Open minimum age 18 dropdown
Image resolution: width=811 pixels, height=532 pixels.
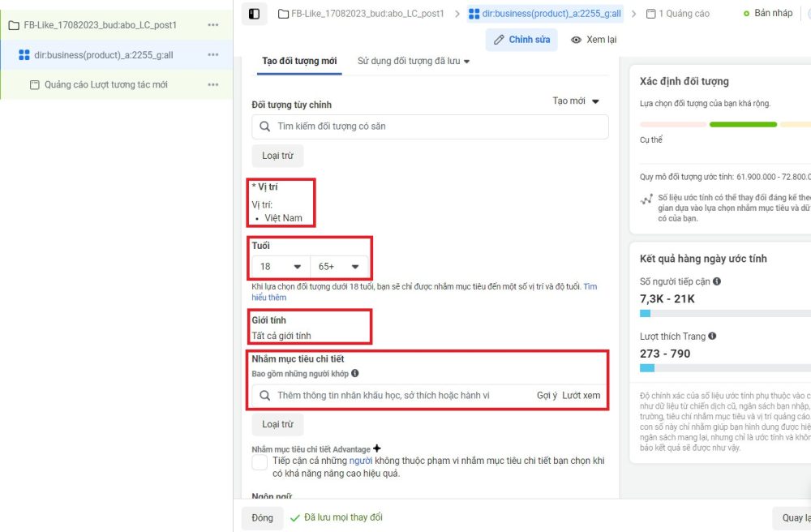[281, 267]
